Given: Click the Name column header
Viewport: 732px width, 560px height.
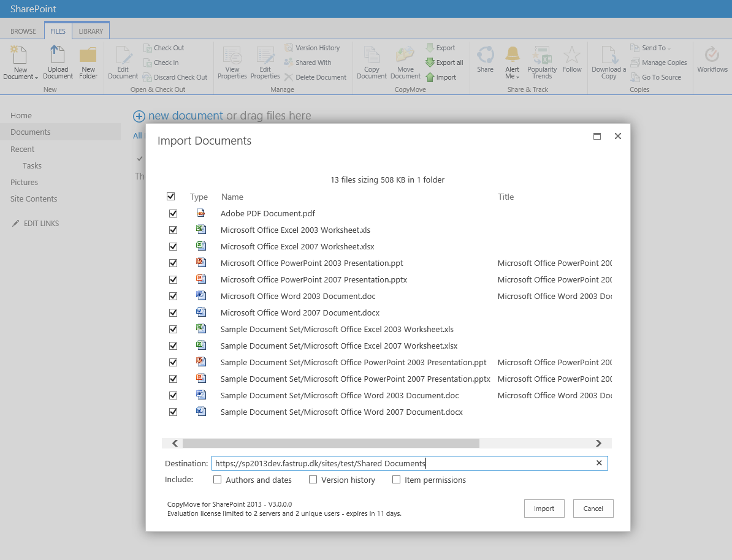Looking at the screenshot, I should (232, 197).
